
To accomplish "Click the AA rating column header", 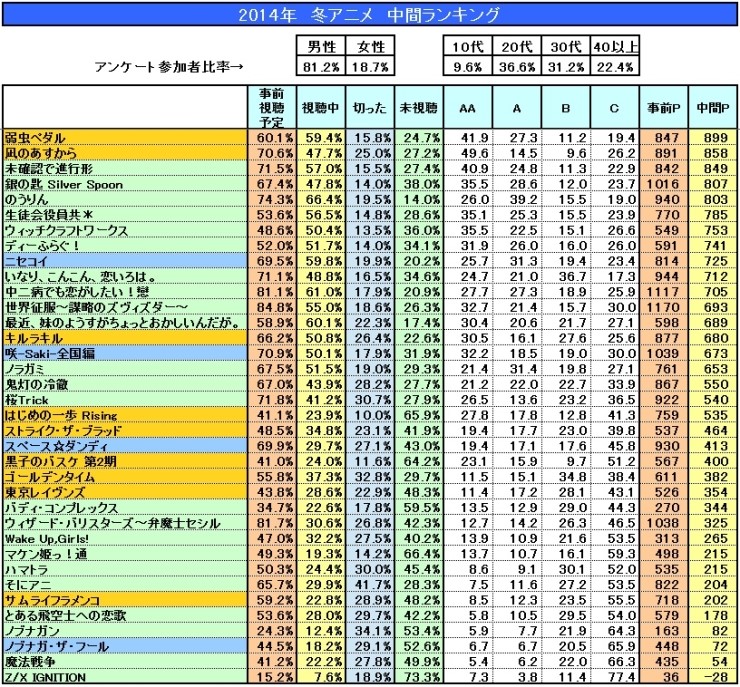I will [x=468, y=107].
